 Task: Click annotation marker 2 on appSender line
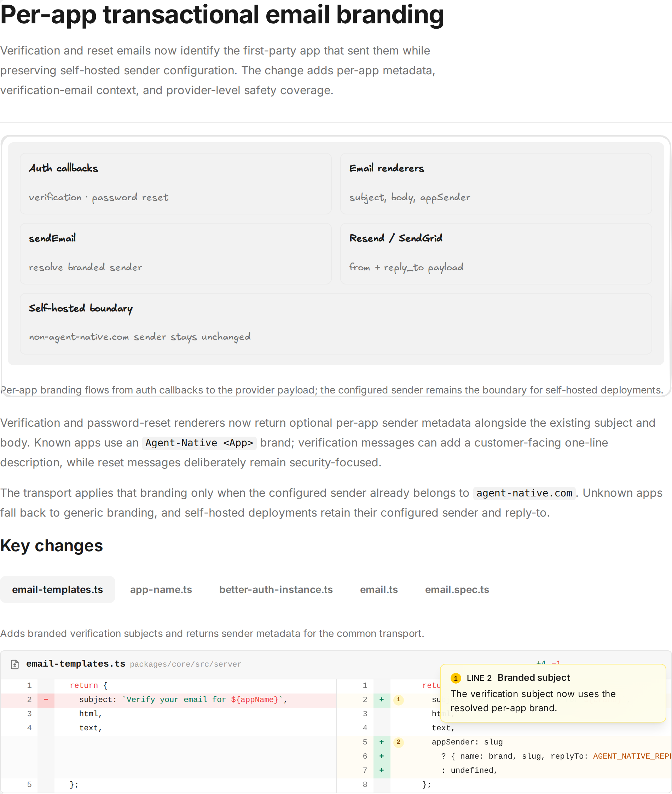399,742
